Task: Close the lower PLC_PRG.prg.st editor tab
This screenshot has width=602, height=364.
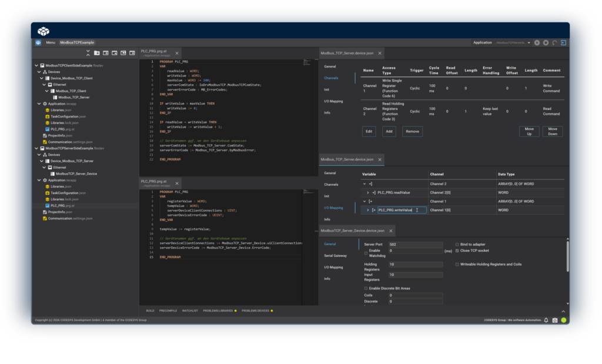Action: coord(177,183)
